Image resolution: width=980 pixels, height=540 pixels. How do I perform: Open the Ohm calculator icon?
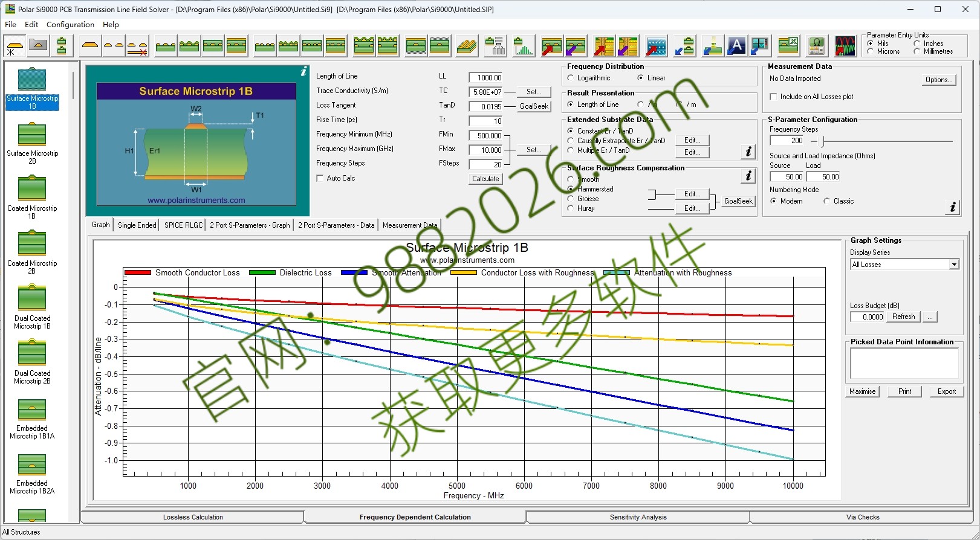817,46
